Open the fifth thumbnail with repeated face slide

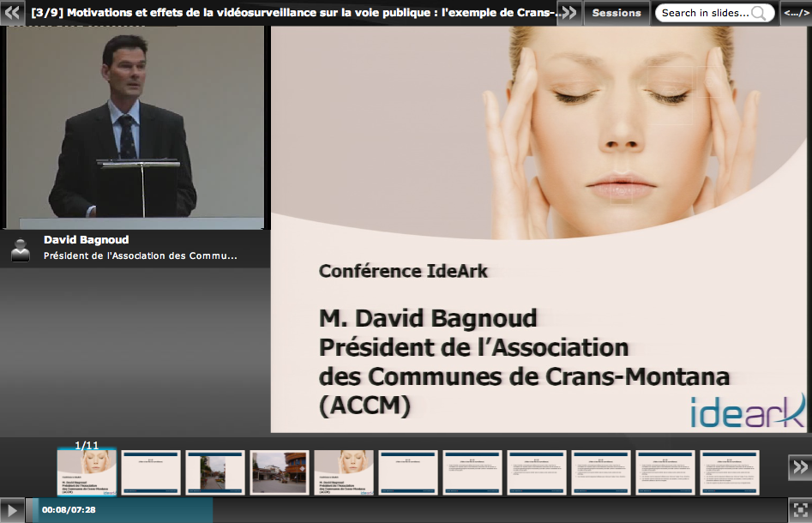(344, 472)
